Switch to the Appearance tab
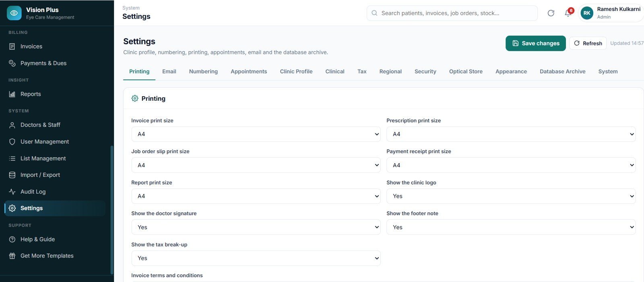 (511, 72)
